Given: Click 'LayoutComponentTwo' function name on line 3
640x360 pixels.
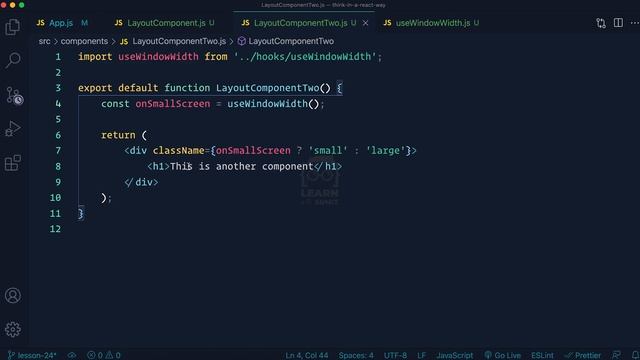Looking at the screenshot, I should pos(267,88).
